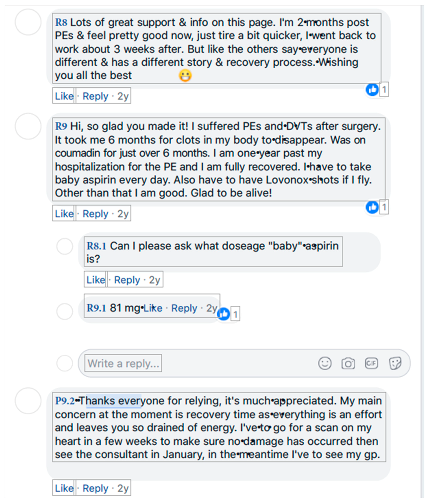
Task: Click the GIF icon in reply box
Action: (x=371, y=363)
